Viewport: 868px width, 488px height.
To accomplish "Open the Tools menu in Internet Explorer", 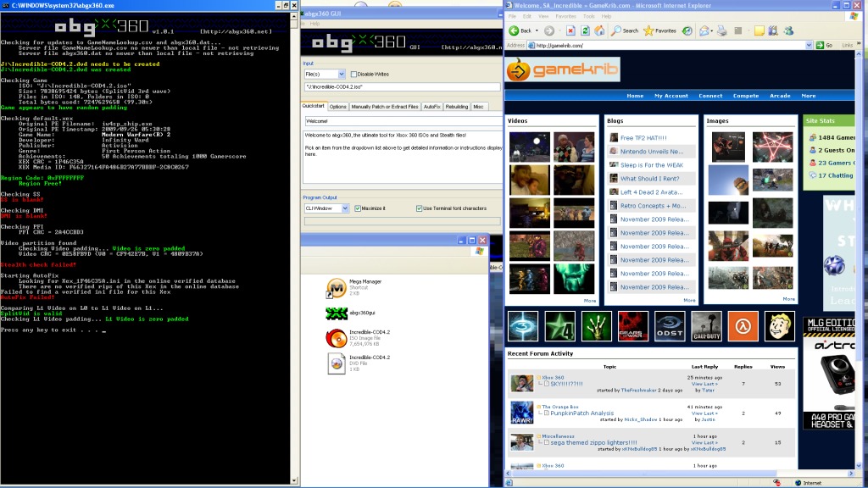I will (588, 17).
